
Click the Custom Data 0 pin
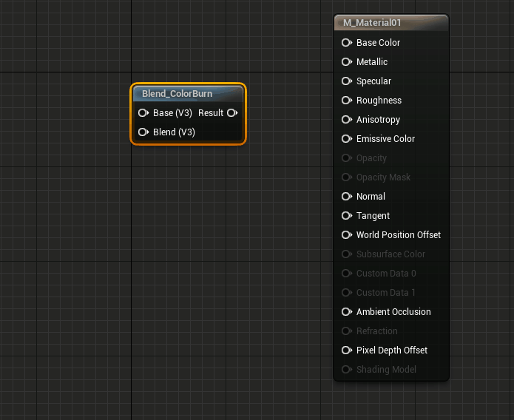pos(347,274)
